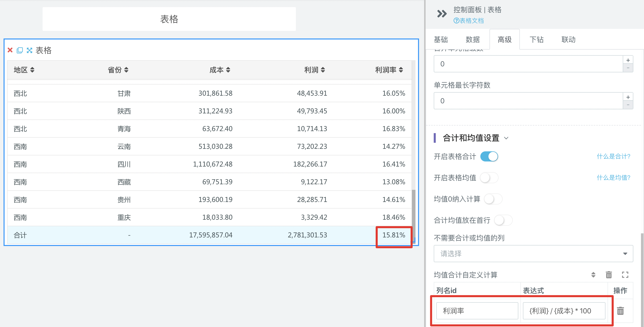This screenshot has width=644, height=327.
Task: Disable the 开启表格合计 switch
Action: (489, 156)
